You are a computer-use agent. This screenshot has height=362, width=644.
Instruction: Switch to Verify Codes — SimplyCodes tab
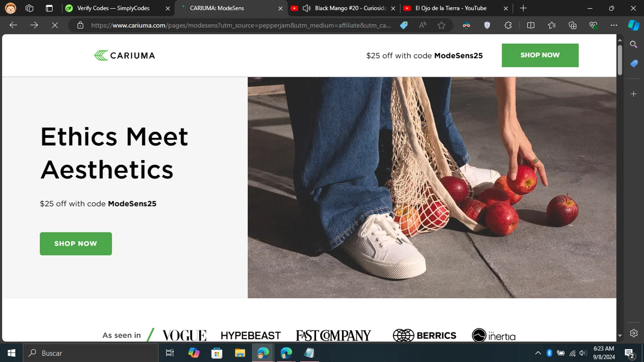pyautogui.click(x=113, y=8)
